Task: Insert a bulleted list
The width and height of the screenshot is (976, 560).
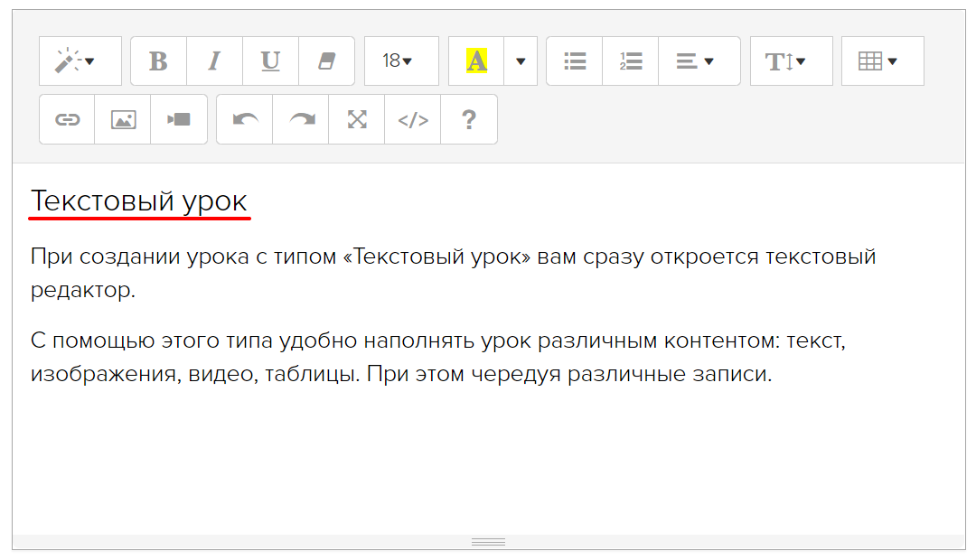Action: coord(575,61)
